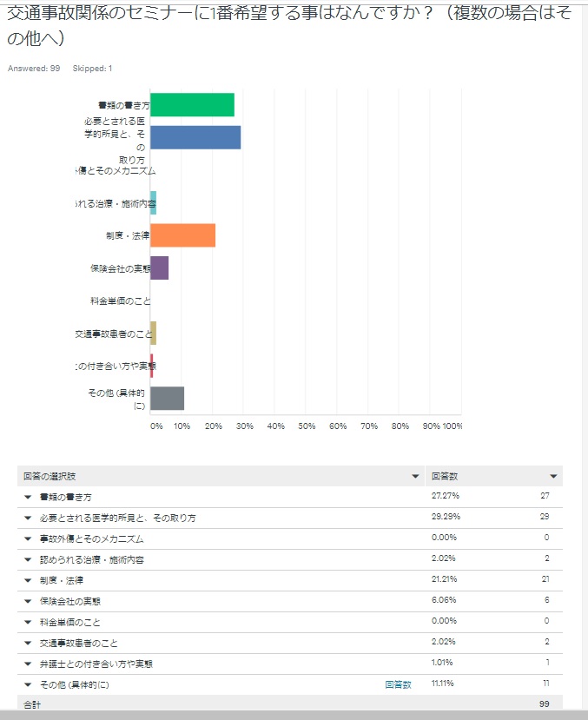This screenshot has height=720, width=588.
Task: Expand the その他 (具体的に) row arrow
Action: tap(28, 685)
